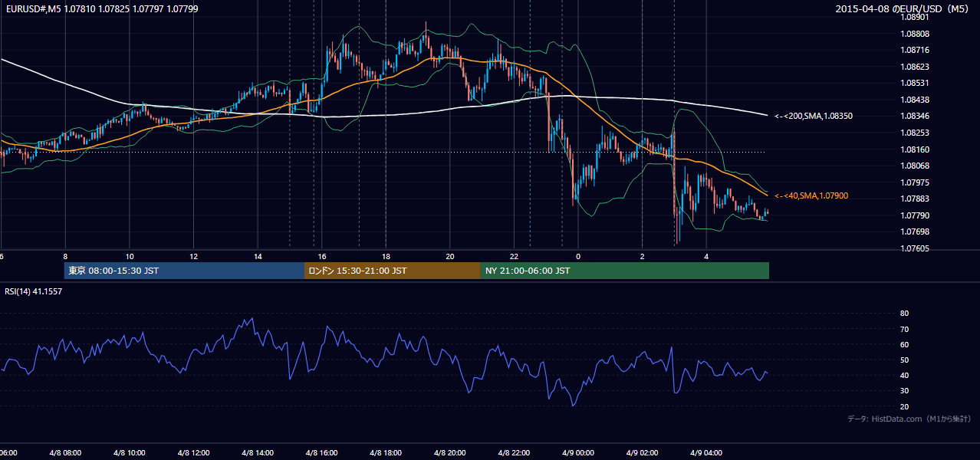This screenshot has width=980, height=460.
Task: Click price axis label 1.08901
Action: tap(915, 16)
